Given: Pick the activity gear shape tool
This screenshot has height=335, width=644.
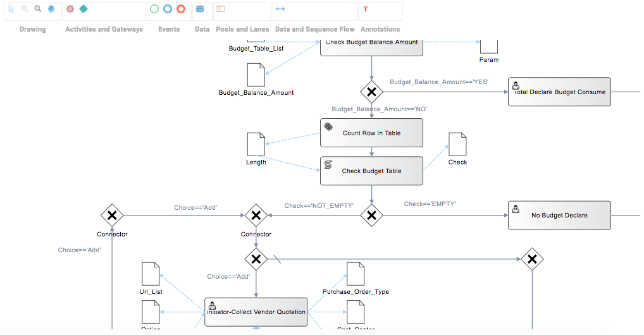Looking at the screenshot, I should click(x=70, y=9).
